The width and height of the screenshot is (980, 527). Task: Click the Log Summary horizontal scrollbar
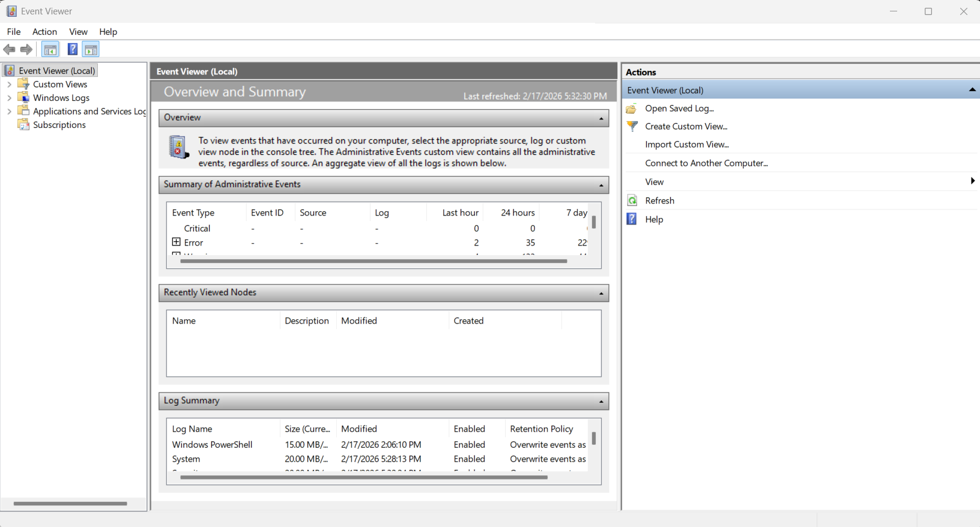(x=364, y=477)
